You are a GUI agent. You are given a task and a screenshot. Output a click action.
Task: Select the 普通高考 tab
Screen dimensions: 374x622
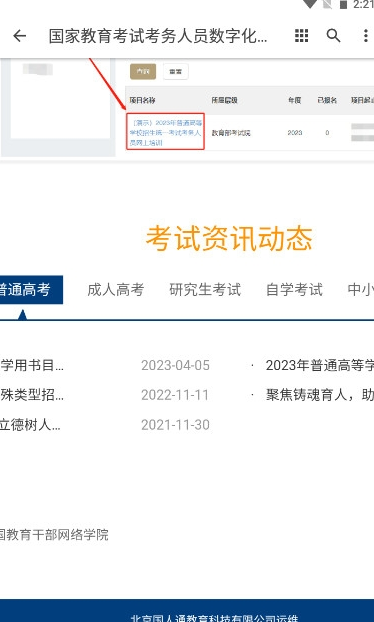(x=31, y=290)
